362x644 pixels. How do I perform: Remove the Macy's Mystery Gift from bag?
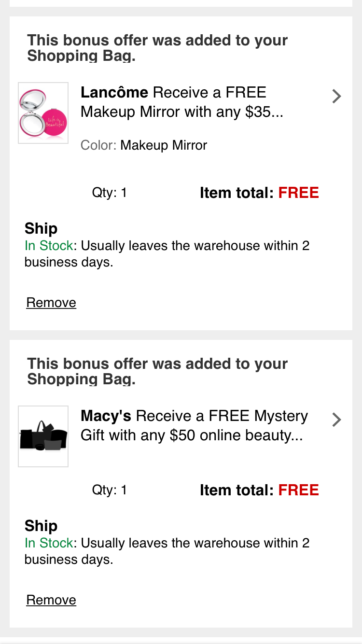point(51,600)
